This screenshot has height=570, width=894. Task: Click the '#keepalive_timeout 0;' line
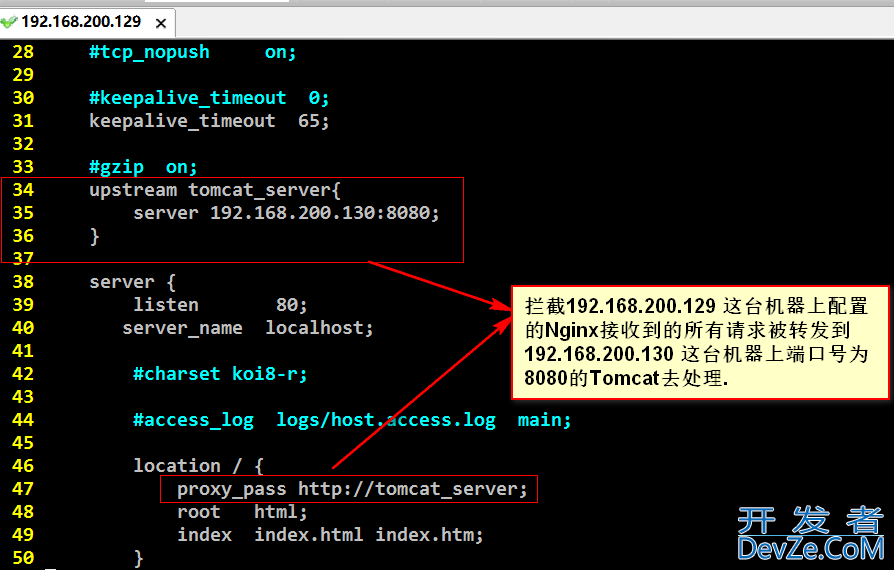click(x=209, y=99)
